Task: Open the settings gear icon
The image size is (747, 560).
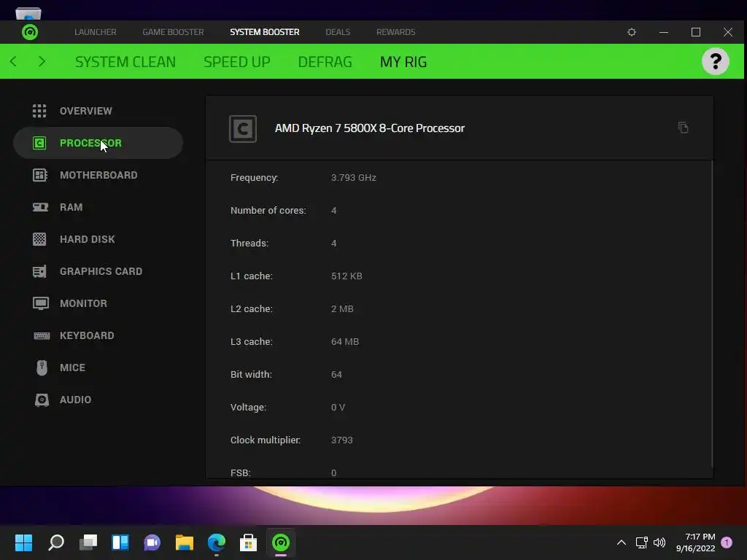Action: [x=632, y=32]
